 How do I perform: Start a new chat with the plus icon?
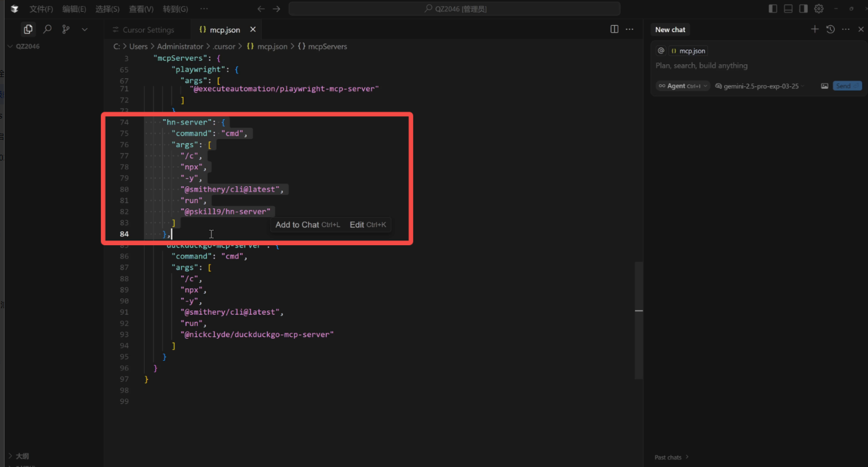click(x=814, y=29)
